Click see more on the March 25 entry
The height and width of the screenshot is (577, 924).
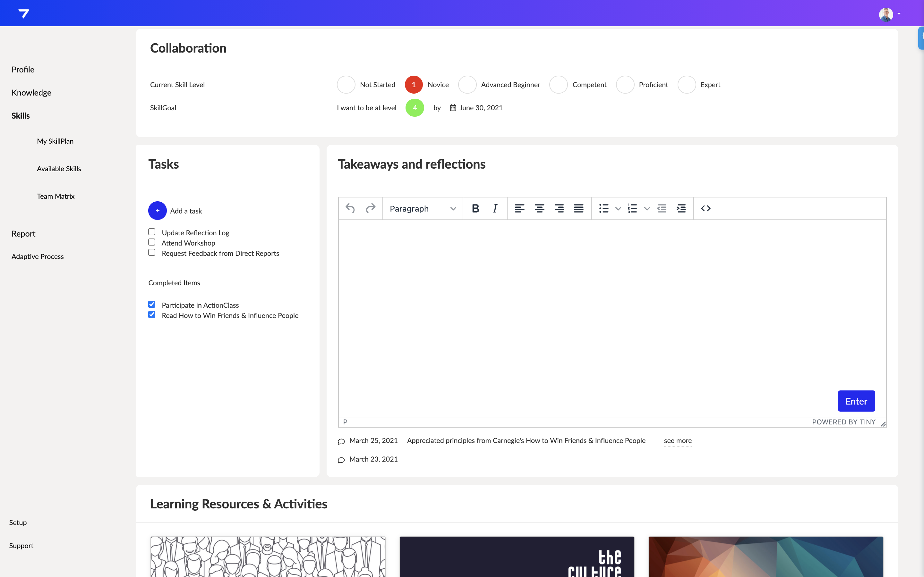[677, 440]
